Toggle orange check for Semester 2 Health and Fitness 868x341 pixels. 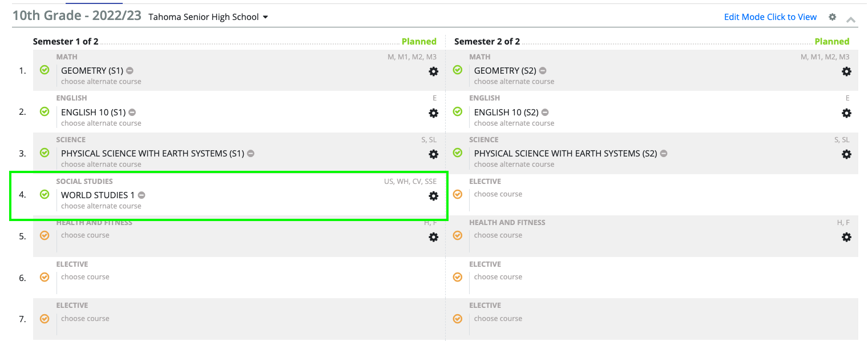coord(457,235)
